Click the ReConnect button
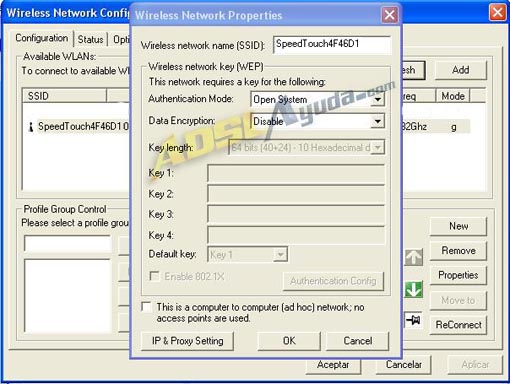 458,325
